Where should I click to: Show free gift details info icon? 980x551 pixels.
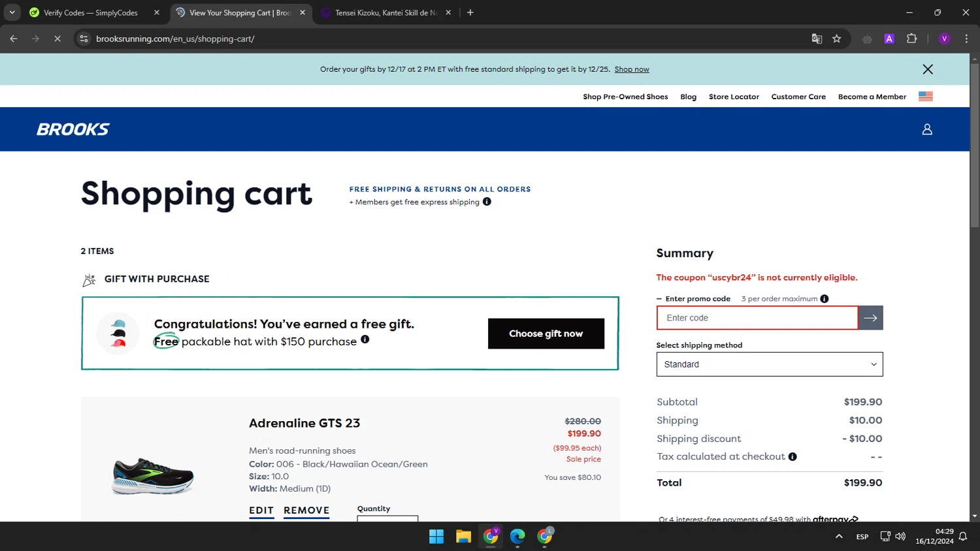point(365,339)
